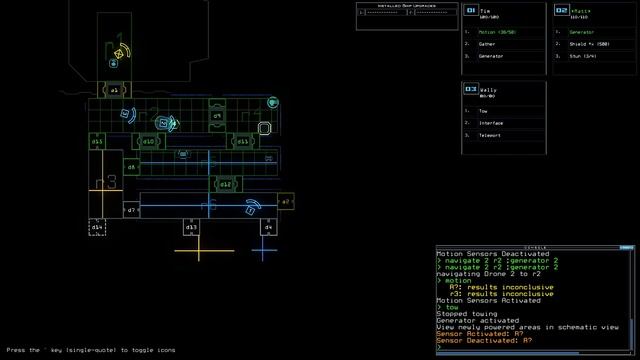
Task: Click the button on the console title bar's right end
Action: pyautogui.click(x=627, y=247)
